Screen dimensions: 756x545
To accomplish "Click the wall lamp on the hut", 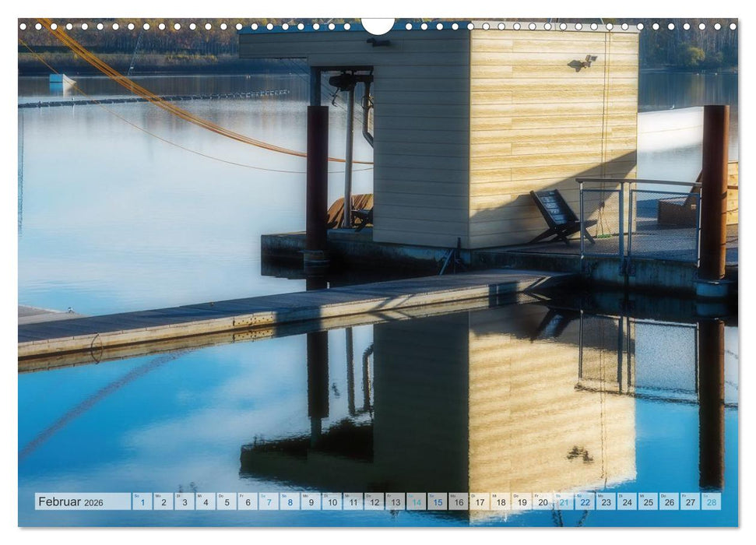I will [x=582, y=63].
